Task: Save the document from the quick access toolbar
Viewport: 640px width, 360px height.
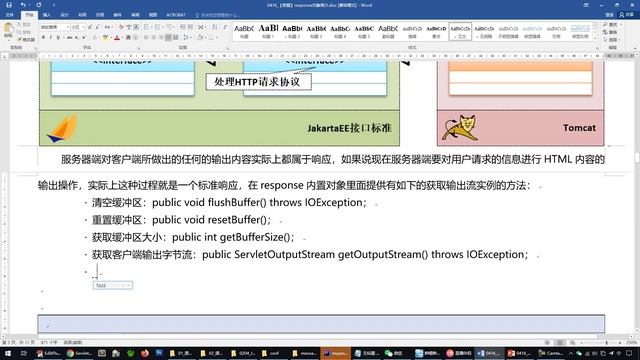Action: click(9, 5)
